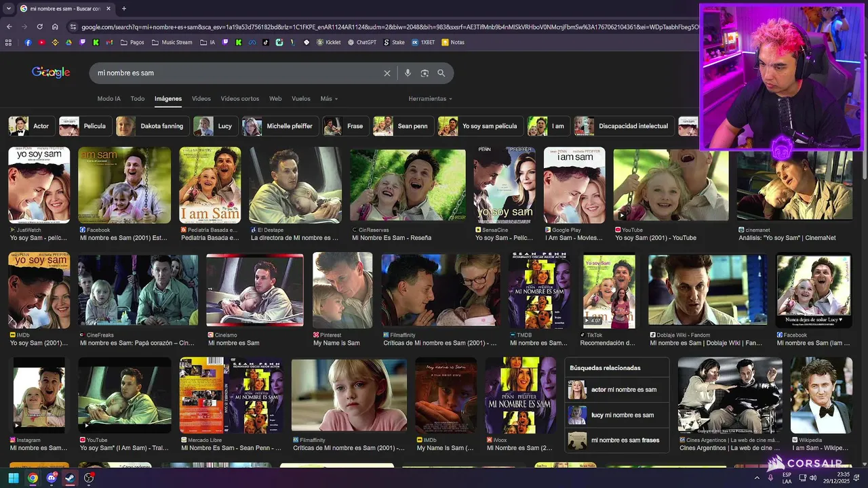868x488 pixels.
Task: Switch to Todo results tab
Action: coord(138,98)
